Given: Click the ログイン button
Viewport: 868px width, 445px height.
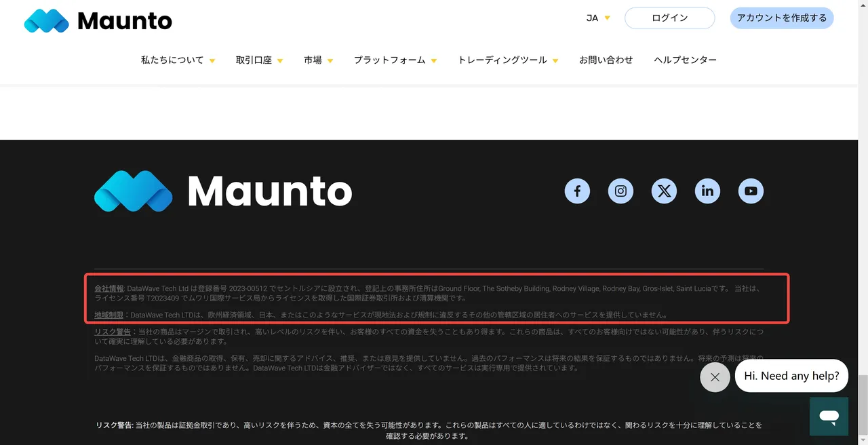Looking at the screenshot, I should click(x=669, y=18).
